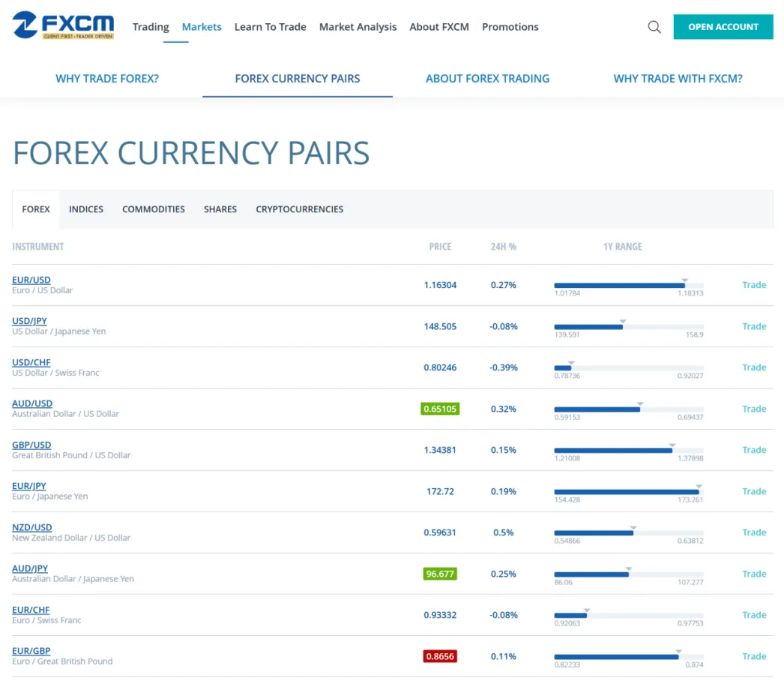Click the 24H % column header
Viewport: 784px width, 693px height.
click(504, 247)
